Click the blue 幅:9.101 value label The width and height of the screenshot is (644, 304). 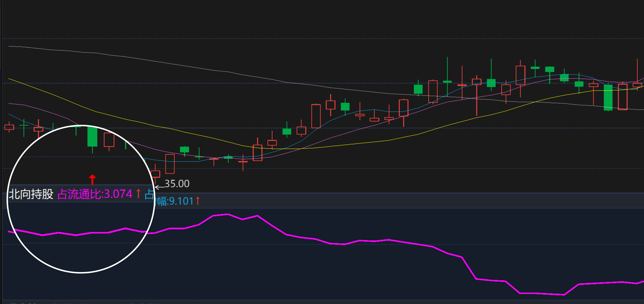pyautogui.click(x=175, y=201)
